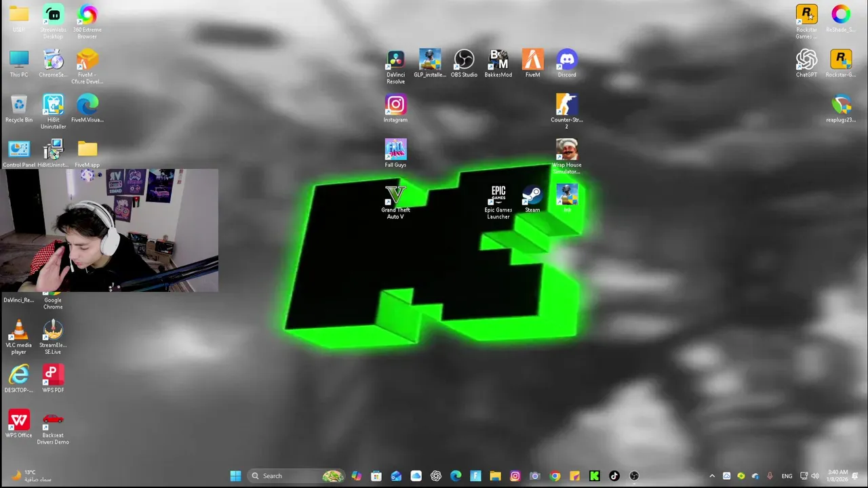Open the OBS Studio desktop shortcut

(x=464, y=64)
